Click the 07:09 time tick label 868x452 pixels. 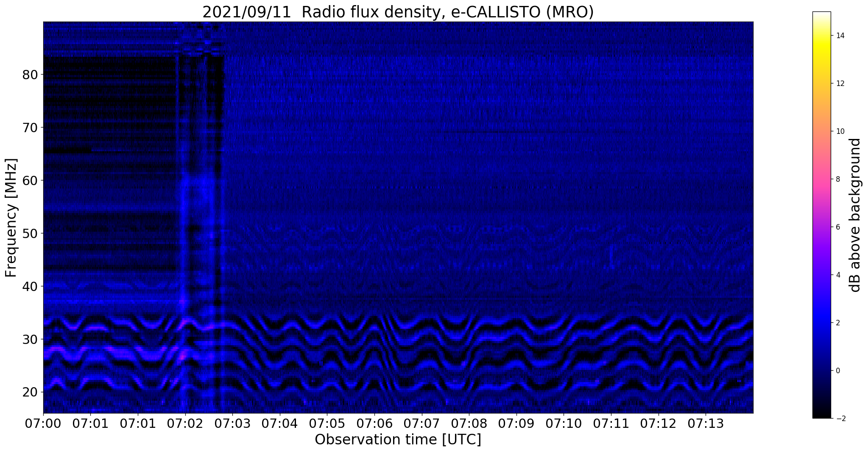(x=516, y=424)
